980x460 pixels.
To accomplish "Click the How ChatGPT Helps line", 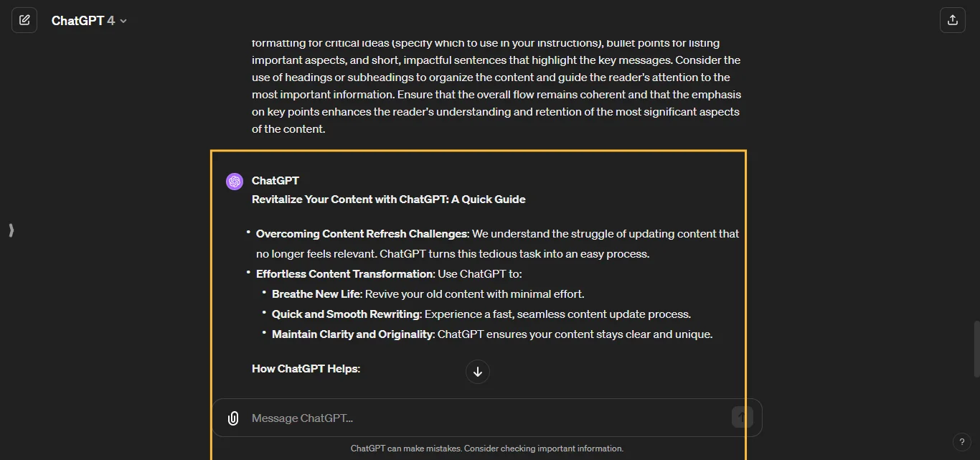I will click(x=306, y=368).
